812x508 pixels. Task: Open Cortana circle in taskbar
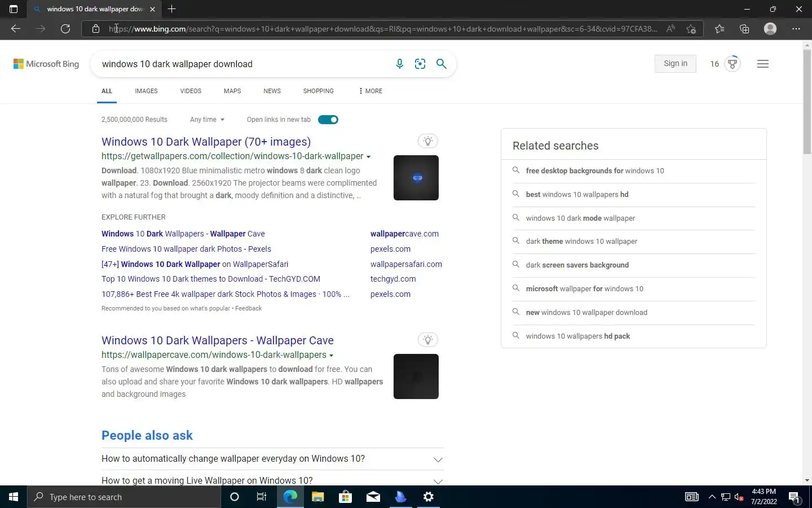point(235,497)
